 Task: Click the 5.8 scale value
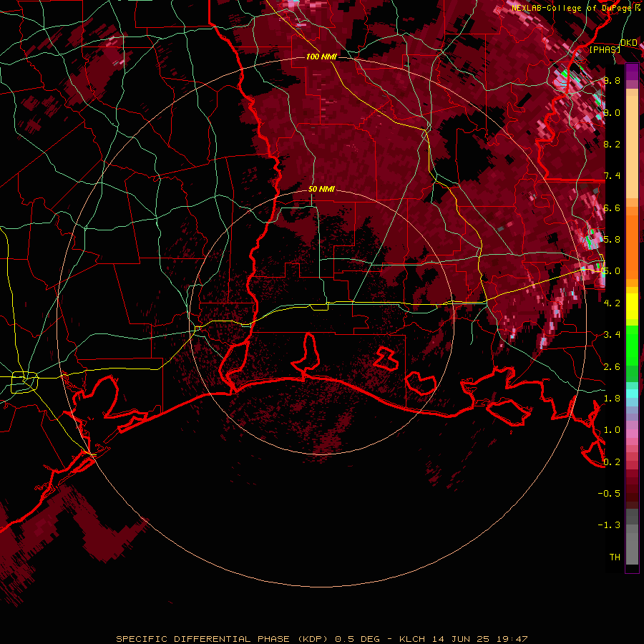[612, 240]
